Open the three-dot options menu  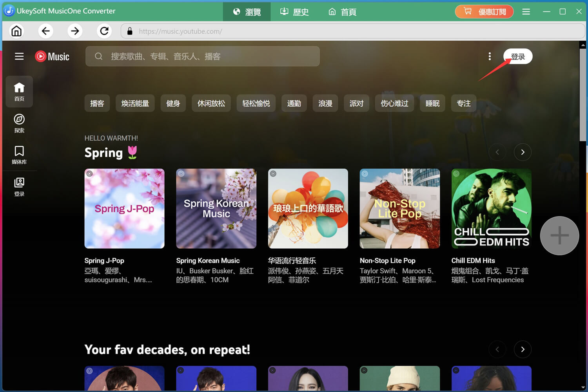pos(490,56)
